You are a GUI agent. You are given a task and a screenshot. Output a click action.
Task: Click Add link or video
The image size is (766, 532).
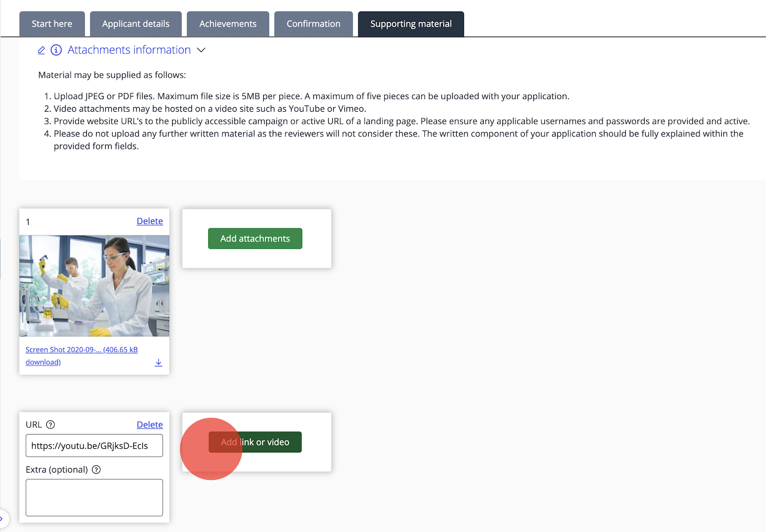coord(255,442)
